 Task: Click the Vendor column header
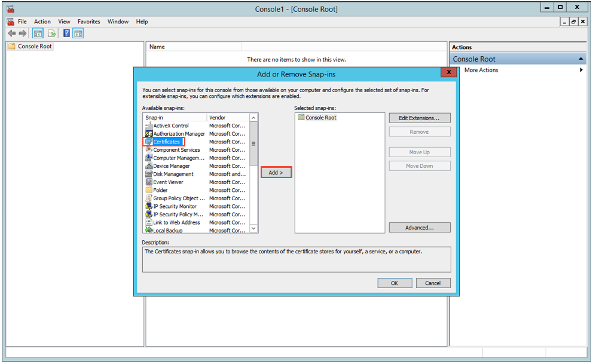(228, 118)
